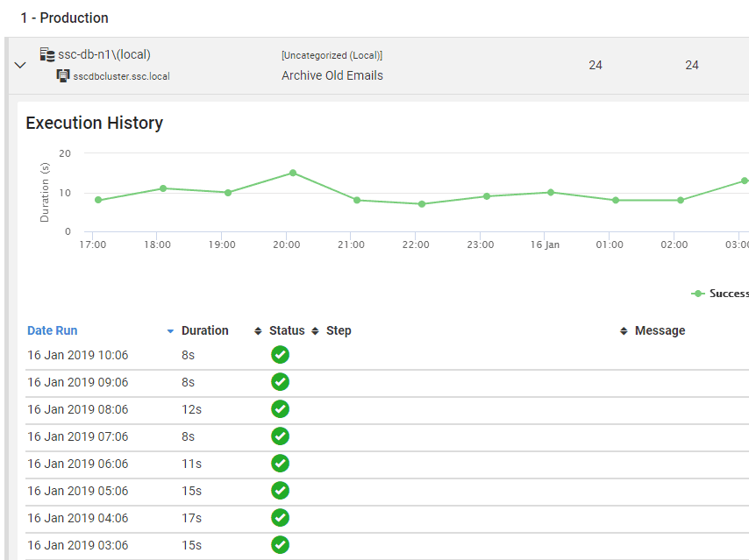Click the status icon for the 07:06 execution
The width and height of the screenshot is (749, 560).
(x=280, y=436)
